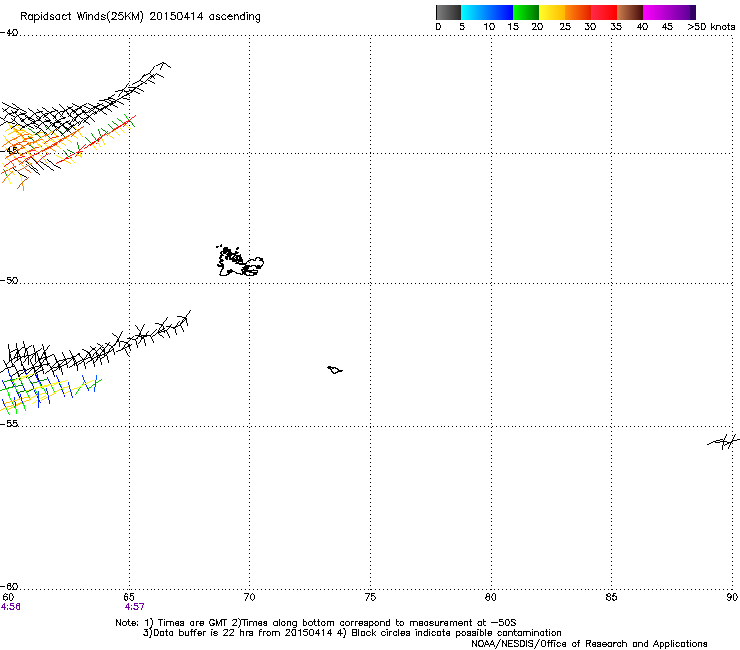Click the '35' tick label in legend

(x=616, y=27)
